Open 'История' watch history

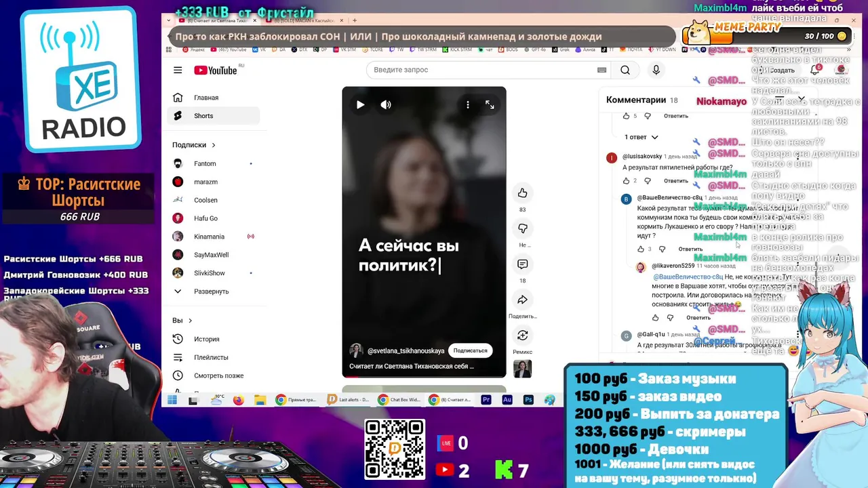(213, 339)
